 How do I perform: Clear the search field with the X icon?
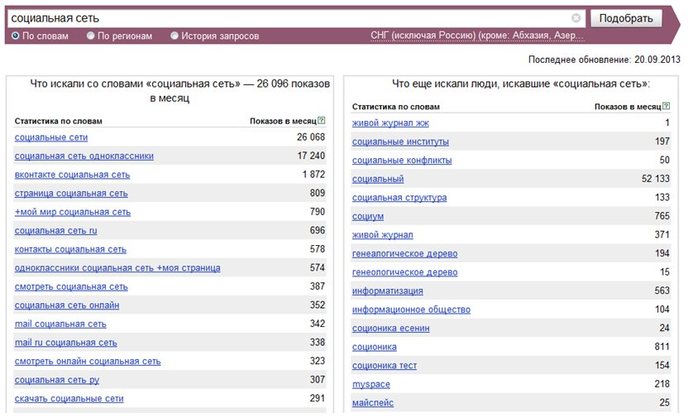pos(576,18)
